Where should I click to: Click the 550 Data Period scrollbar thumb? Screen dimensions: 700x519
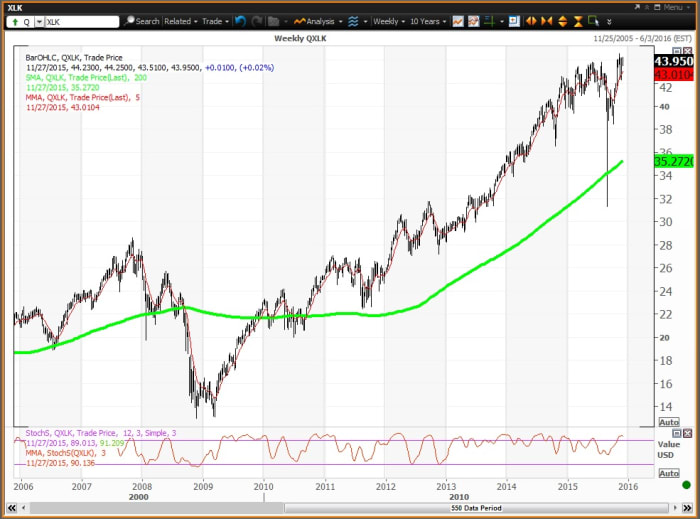click(x=476, y=508)
